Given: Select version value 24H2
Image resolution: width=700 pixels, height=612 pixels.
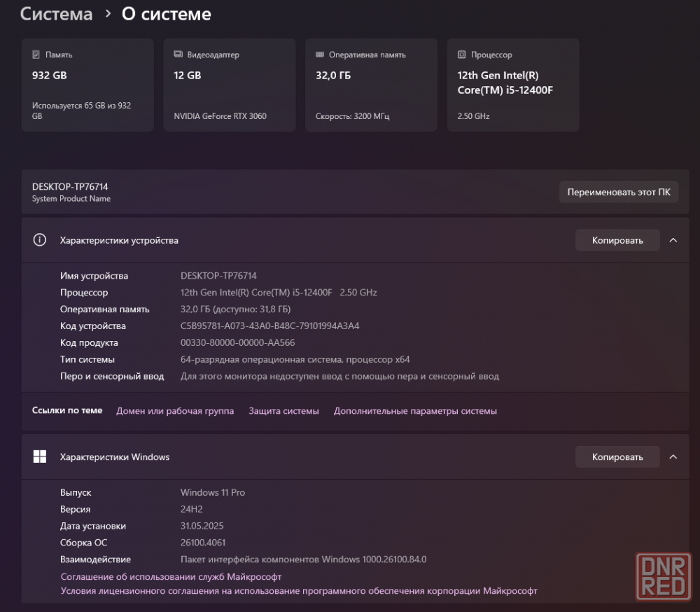Looking at the screenshot, I should coord(192,509).
